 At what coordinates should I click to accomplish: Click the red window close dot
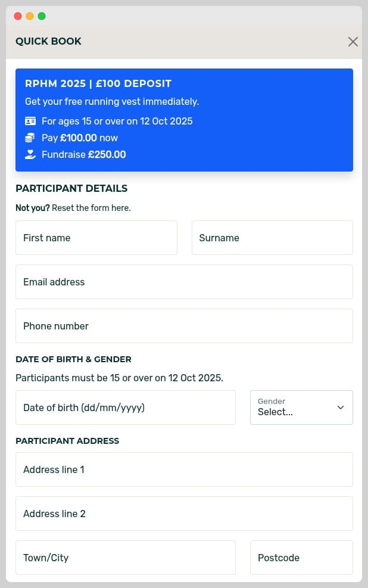tap(18, 16)
